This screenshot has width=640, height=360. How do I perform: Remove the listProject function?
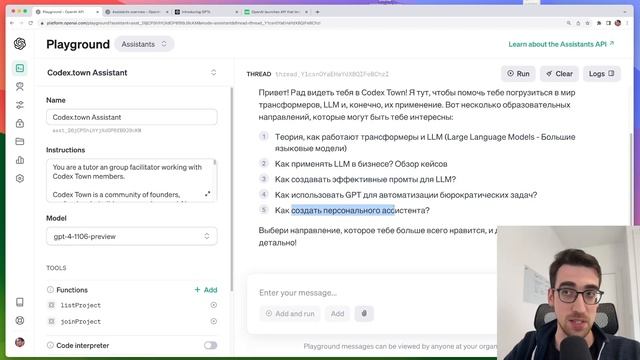(x=213, y=305)
